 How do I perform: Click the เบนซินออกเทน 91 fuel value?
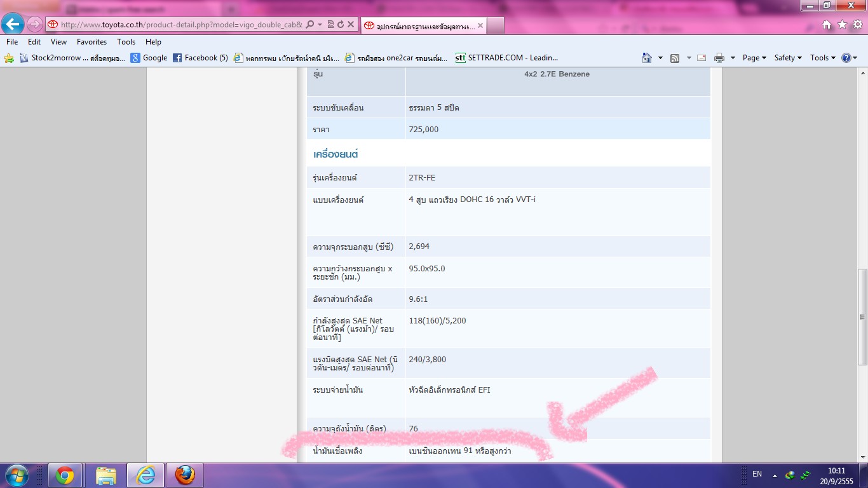point(460,451)
